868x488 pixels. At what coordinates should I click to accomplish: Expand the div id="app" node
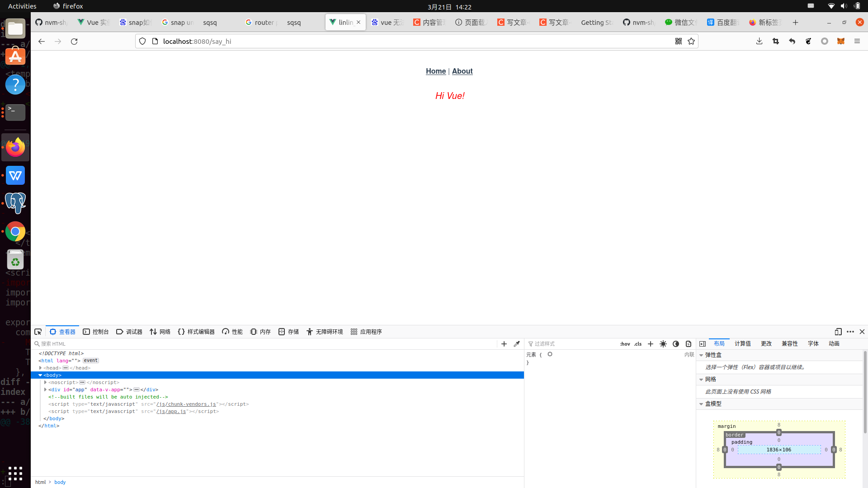pos(45,389)
